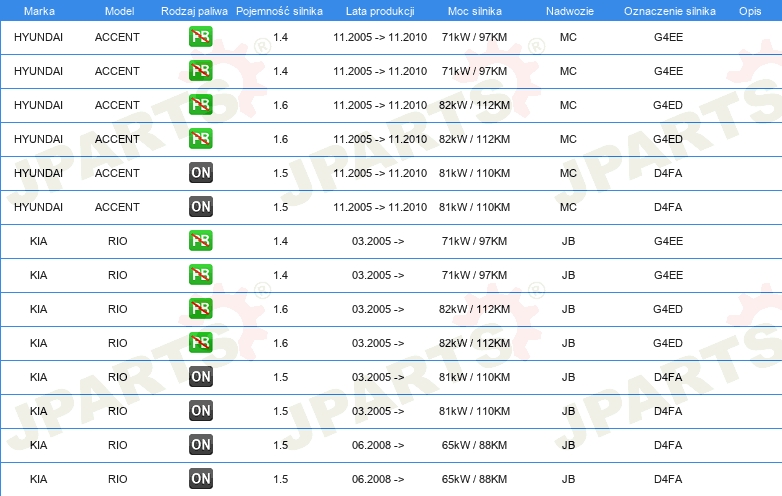Select the Rodzaj paliwa column header

click(x=194, y=11)
